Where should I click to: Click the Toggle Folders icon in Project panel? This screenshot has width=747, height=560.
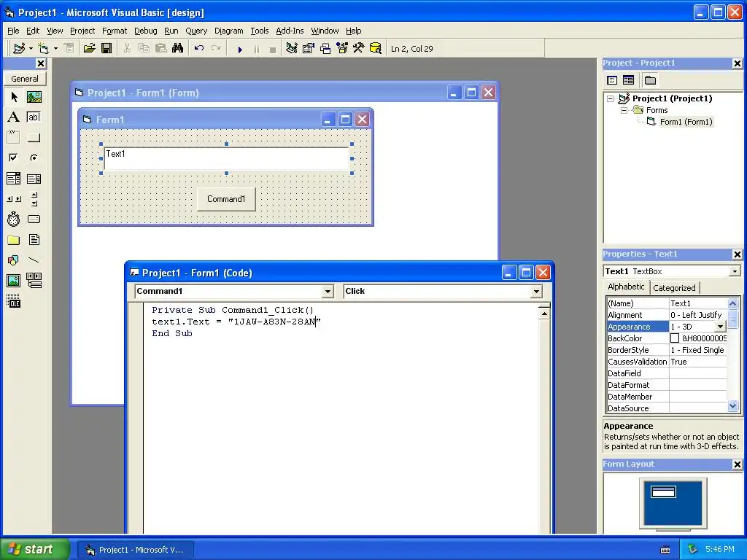coord(650,80)
